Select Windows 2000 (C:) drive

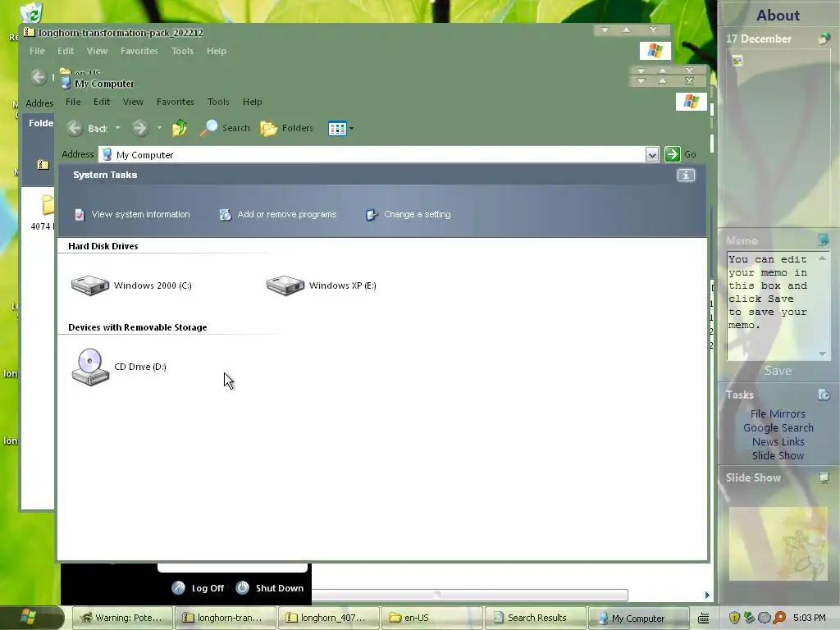132,285
